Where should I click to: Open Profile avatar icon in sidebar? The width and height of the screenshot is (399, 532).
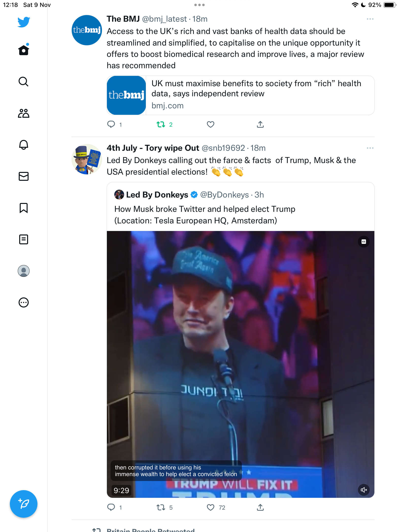[24, 271]
